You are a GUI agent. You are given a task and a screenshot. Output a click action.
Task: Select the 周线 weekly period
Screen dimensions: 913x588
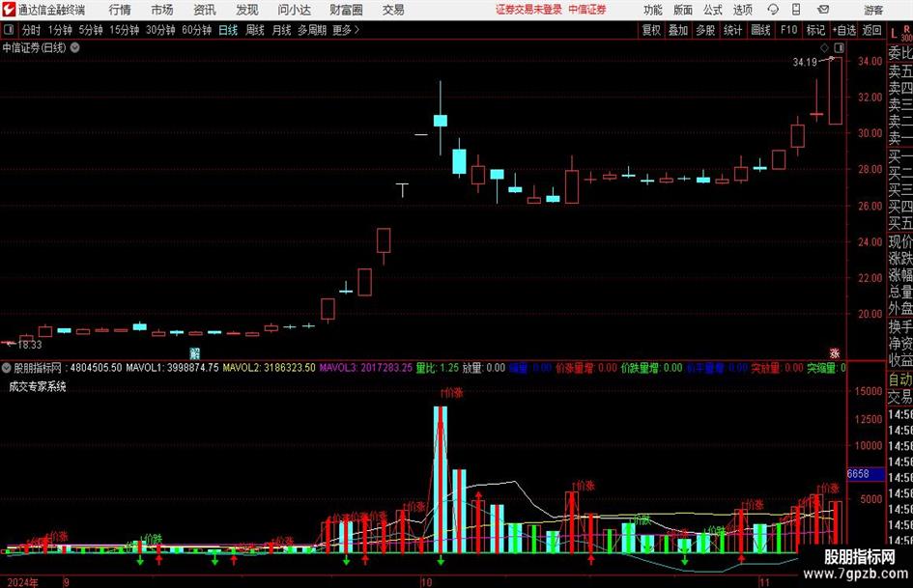point(255,30)
